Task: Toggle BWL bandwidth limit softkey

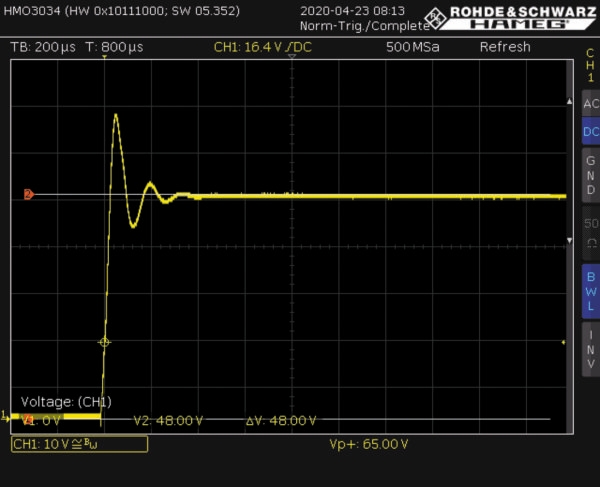Action: (591, 291)
